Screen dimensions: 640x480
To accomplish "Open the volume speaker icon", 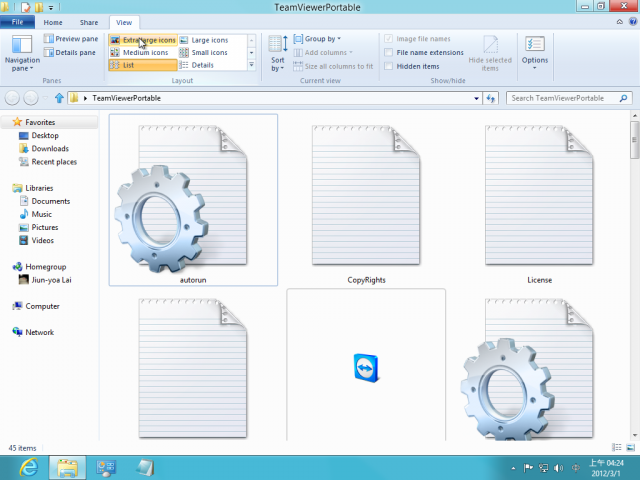I will pyautogui.click(x=558, y=468).
